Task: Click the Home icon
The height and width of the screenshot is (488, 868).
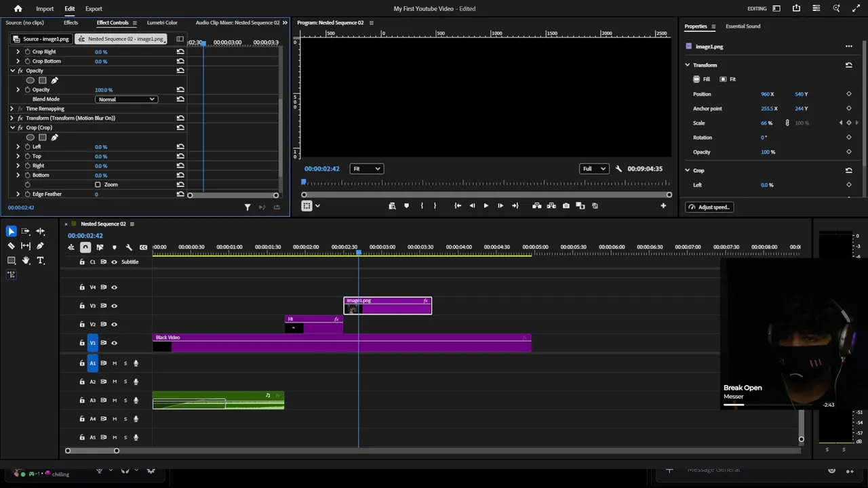Action: [18, 9]
